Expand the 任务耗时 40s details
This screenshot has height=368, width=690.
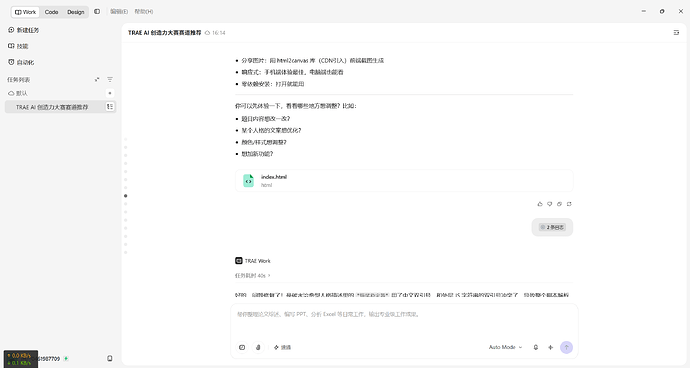click(253, 276)
